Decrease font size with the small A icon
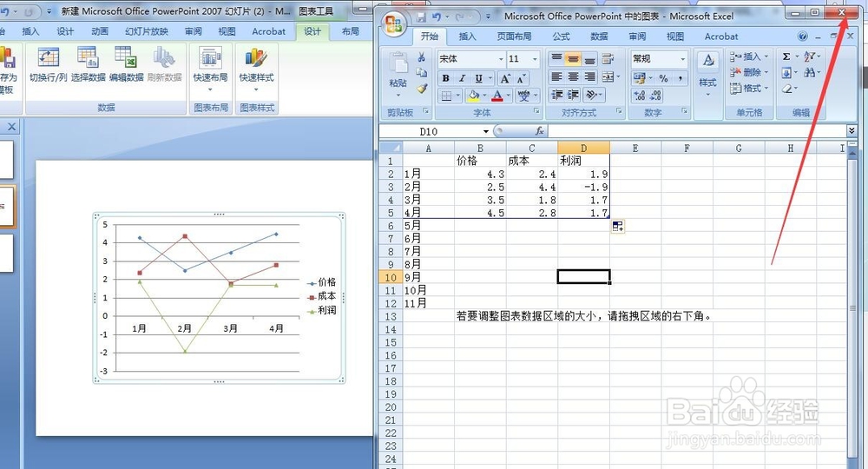This screenshot has width=868, height=469. click(521, 78)
